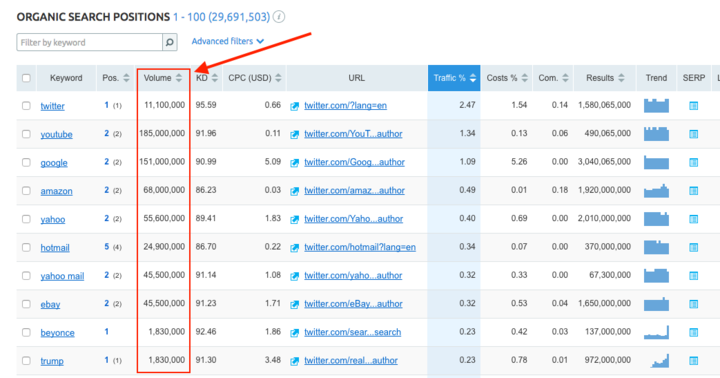Open external link icon for twitter.com/?lang=en
Image resolution: width=720 pixels, height=378 pixels.
294,106
